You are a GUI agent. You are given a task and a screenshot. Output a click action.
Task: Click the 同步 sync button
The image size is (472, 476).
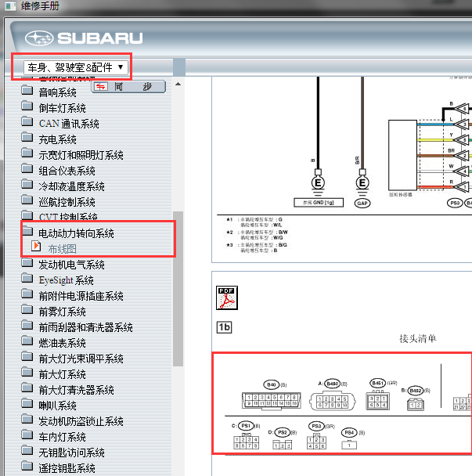pyautogui.click(x=128, y=87)
